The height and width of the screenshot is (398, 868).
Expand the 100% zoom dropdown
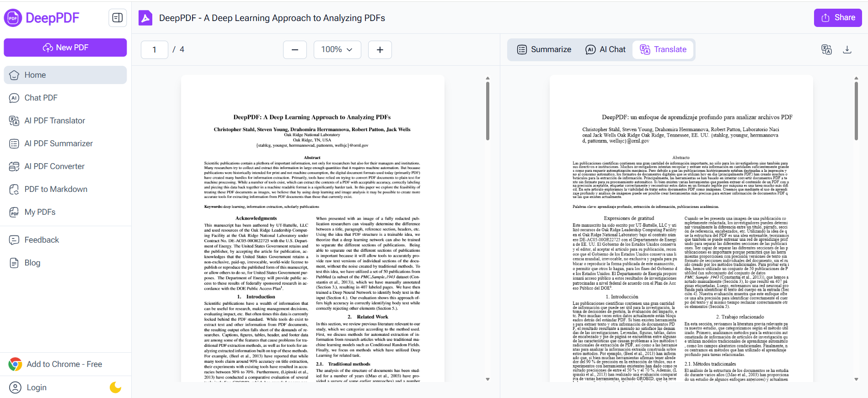[337, 49]
